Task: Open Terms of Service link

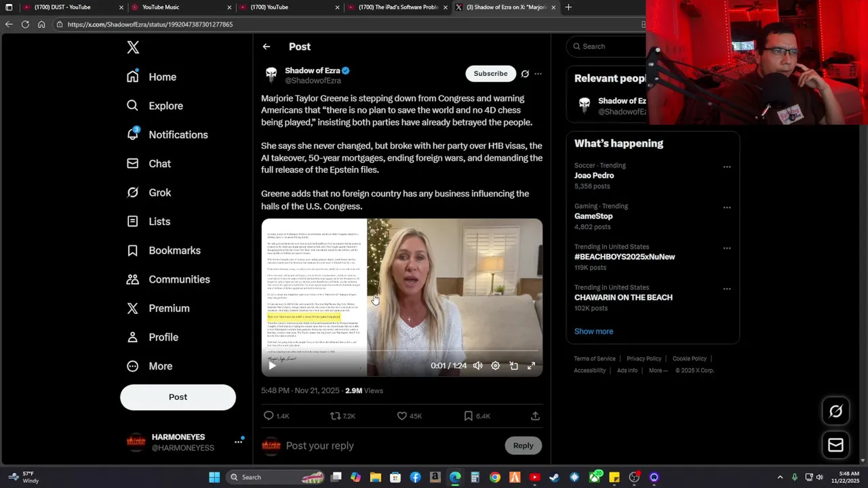Action: [595, 359]
